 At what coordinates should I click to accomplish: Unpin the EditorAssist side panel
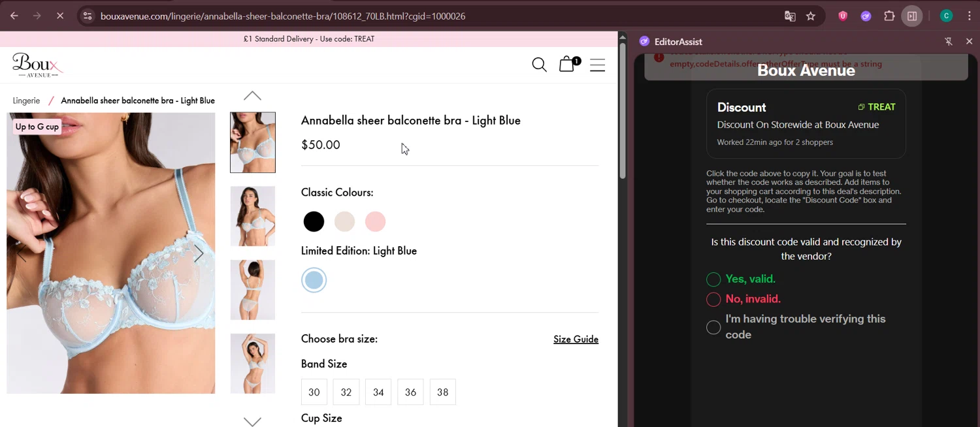click(949, 41)
